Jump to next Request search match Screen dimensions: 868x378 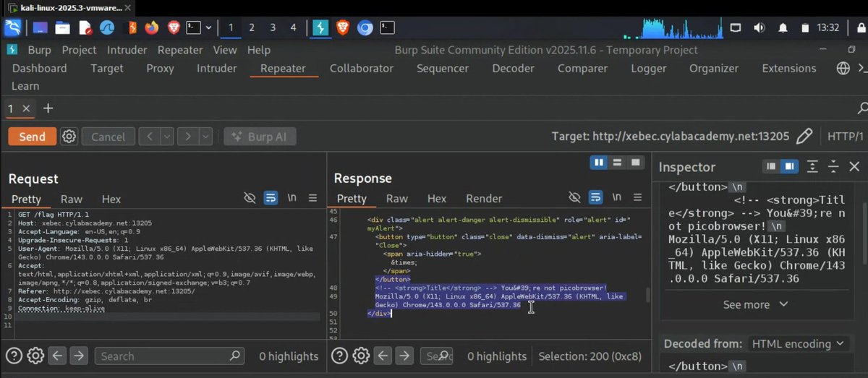(x=79, y=356)
